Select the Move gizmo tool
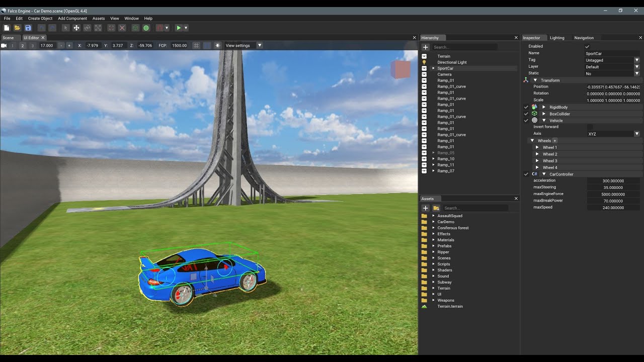644x362 pixels. click(x=76, y=28)
